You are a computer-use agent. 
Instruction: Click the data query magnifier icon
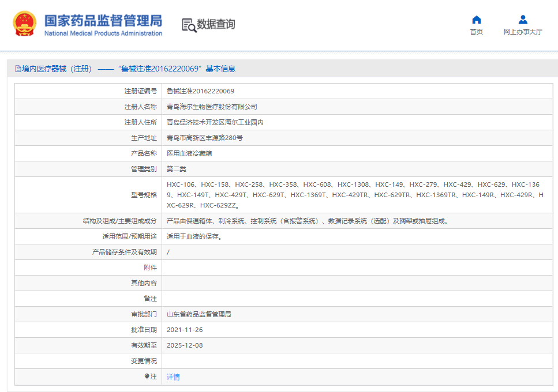point(189,25)
